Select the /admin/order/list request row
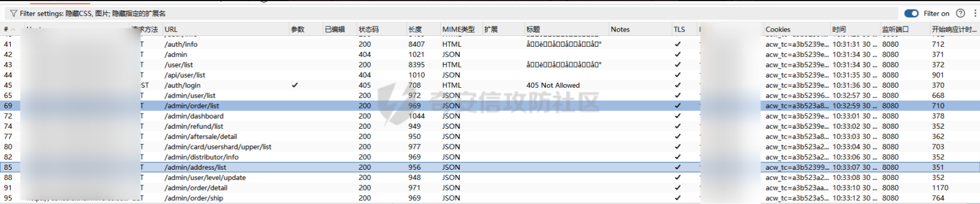 tap(490, 106)
